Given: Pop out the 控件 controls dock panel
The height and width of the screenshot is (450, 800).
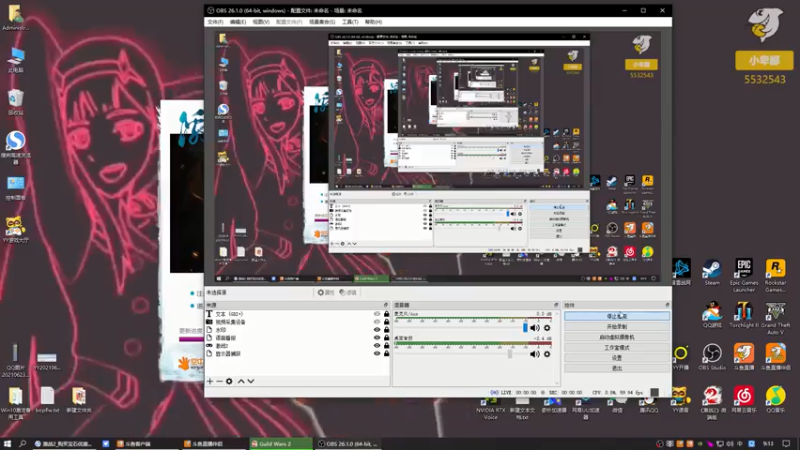Looking at the screenshot, I should (x=667, y=305).
